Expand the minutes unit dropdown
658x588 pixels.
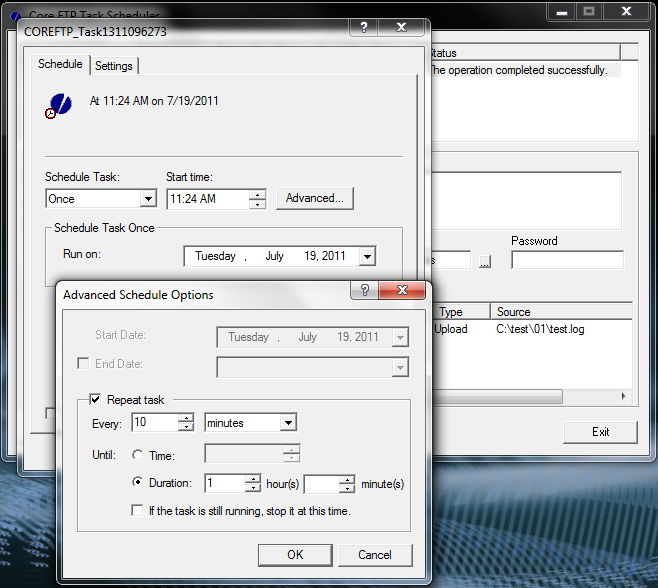(288, 423)
